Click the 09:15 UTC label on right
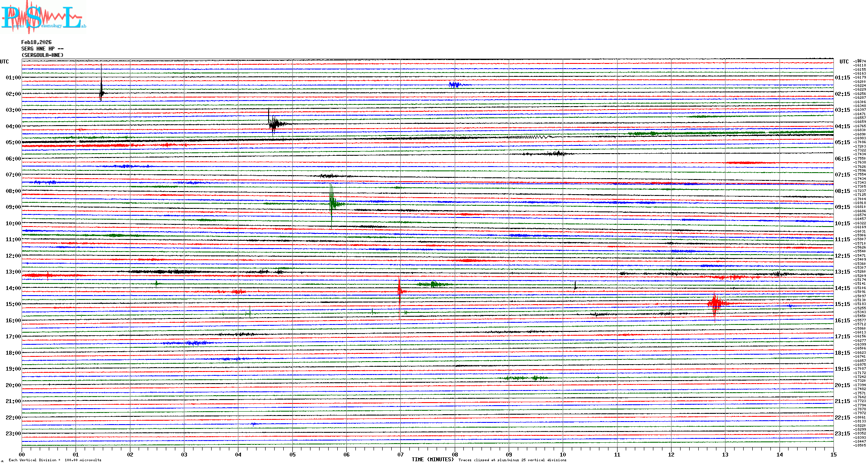The height and width of the screenshot is (466, 868). click(x=842, y=207)
